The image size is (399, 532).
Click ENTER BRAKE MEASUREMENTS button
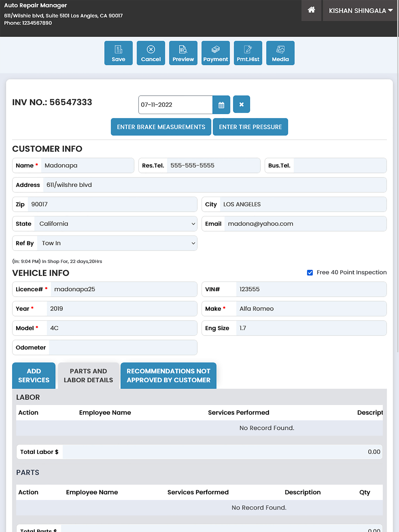click(161, 127)
